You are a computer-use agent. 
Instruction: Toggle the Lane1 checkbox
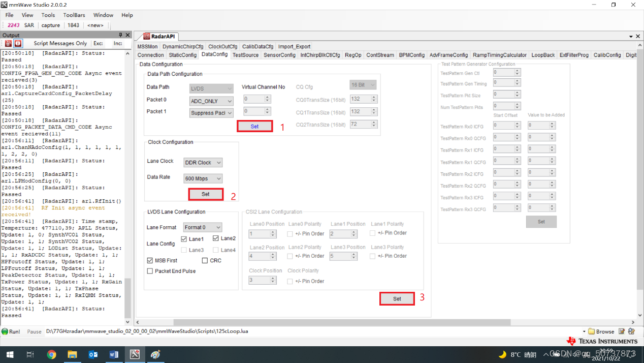[x=184, y=239]
